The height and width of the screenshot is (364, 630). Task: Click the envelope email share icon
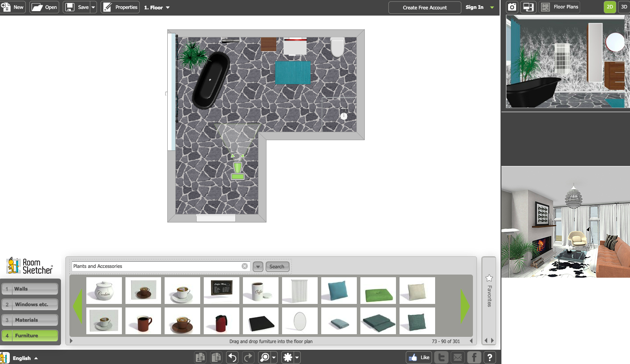[458, 357]
